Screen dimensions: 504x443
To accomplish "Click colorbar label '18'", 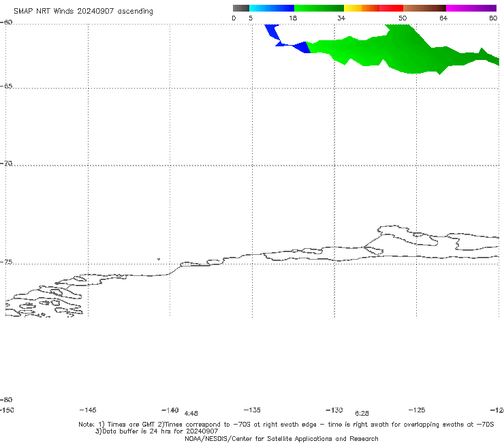I will tap(293, 18).
